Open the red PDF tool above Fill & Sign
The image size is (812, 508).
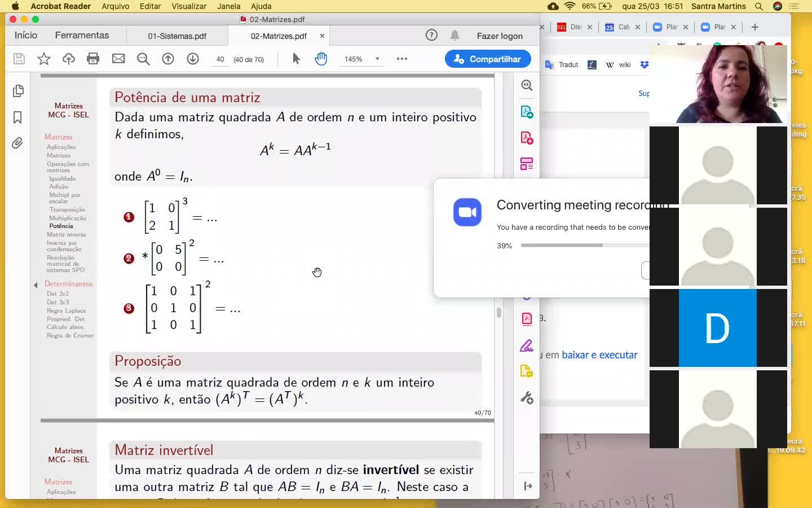click(x=527, y=319)
